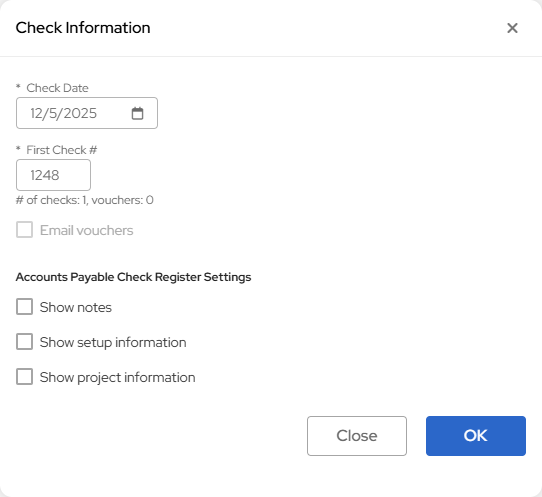542x497 pixels.
Task: Tick Show project information
Action: pyautogui.click(x=25, y=377)
